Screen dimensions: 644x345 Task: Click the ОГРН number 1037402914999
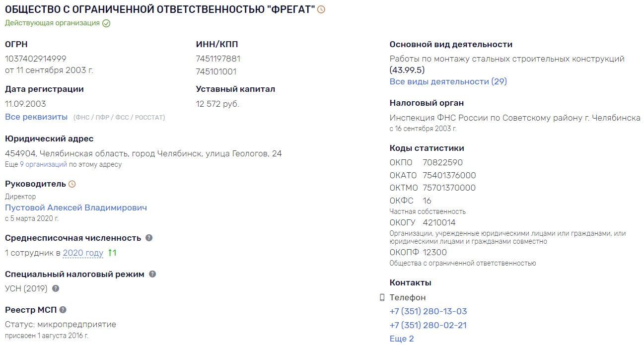[x=36, y=59]
